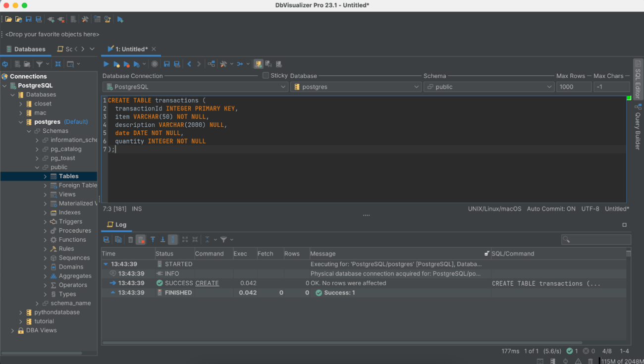This screenshot has height=364, width=644.
Task: Enable the Sticky checkbox
Action: [x=266, y=75]
